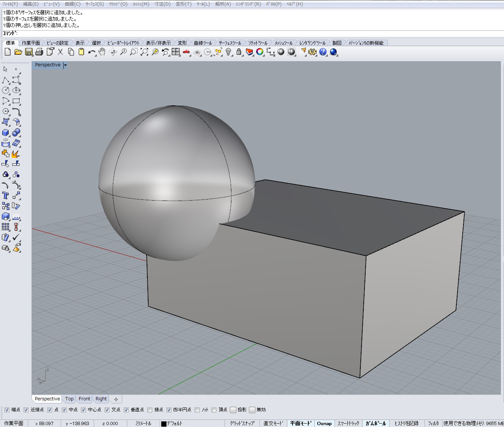The image size is (504, 427).
Task: Click the checkmark icon in the sidebar
Action: click(x=16, y=237)
